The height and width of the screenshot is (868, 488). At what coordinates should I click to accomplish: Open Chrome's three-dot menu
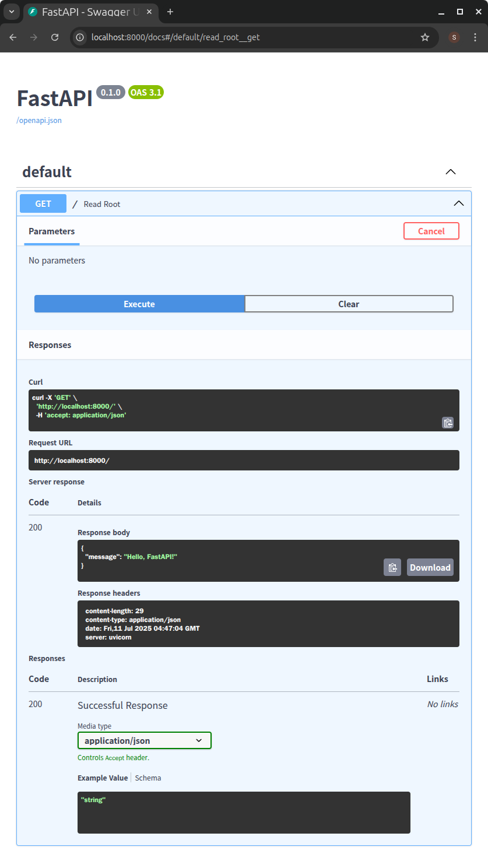475,37
